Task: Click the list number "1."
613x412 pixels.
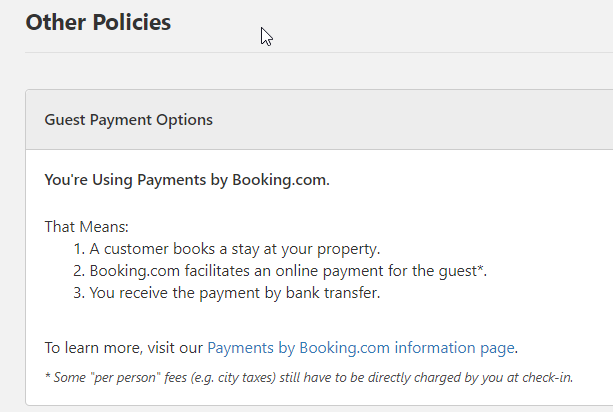Action: [78, 249]
